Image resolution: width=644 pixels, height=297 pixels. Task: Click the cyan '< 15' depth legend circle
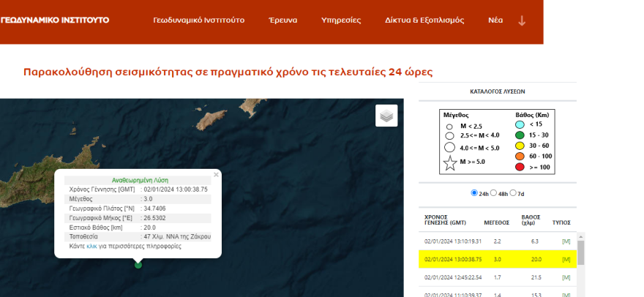[520, 124]
